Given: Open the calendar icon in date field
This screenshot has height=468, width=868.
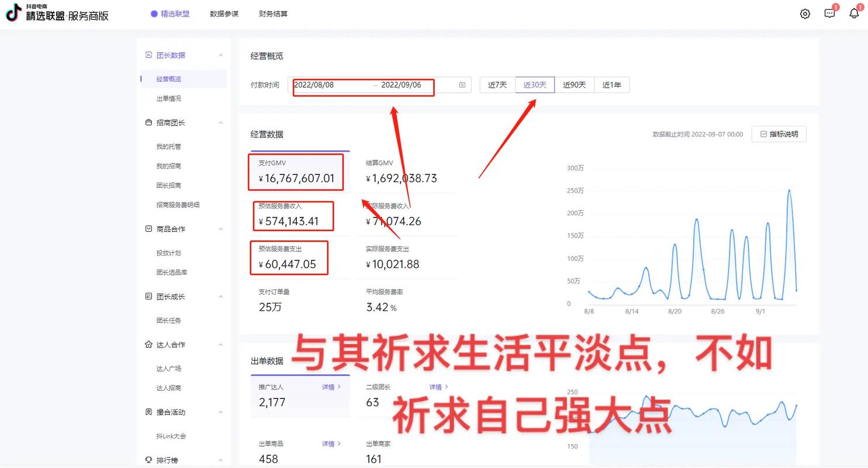Looking at the screenshot, I should point(462,85).
